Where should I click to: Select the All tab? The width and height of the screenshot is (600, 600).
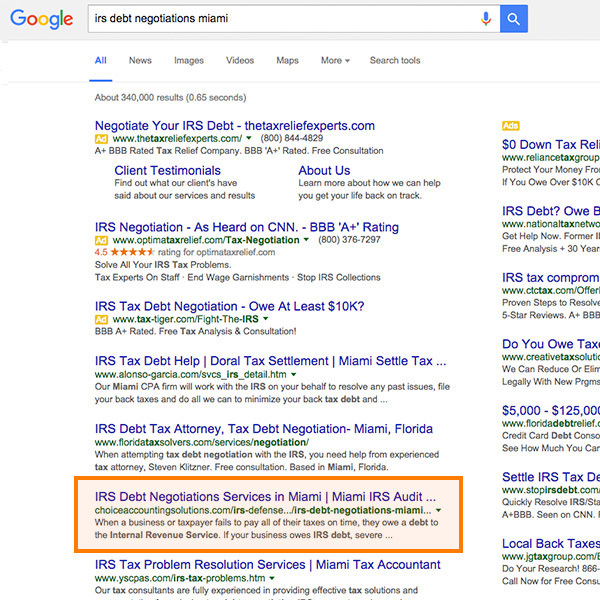pos(101,60)
